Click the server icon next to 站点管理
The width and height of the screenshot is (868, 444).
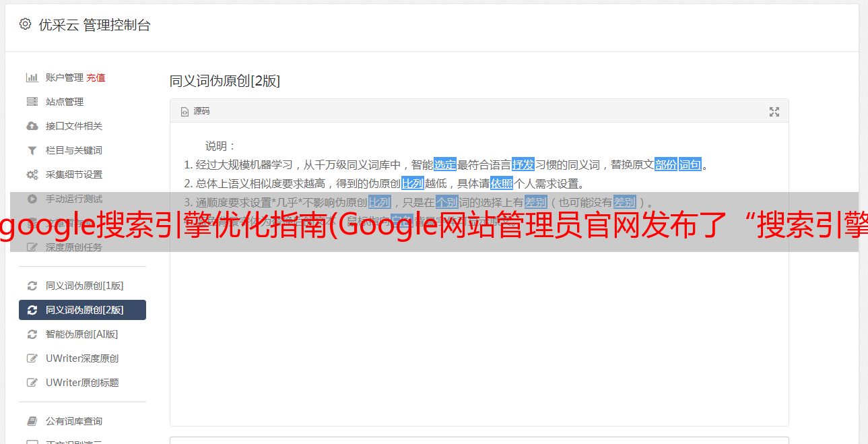pos(32,102)
